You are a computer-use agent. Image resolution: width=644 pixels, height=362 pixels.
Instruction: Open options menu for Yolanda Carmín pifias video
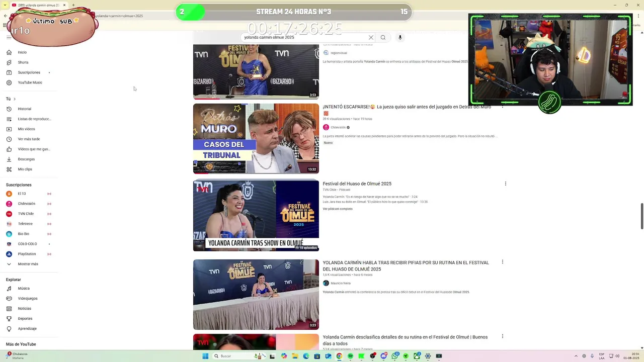pos(503,262)
